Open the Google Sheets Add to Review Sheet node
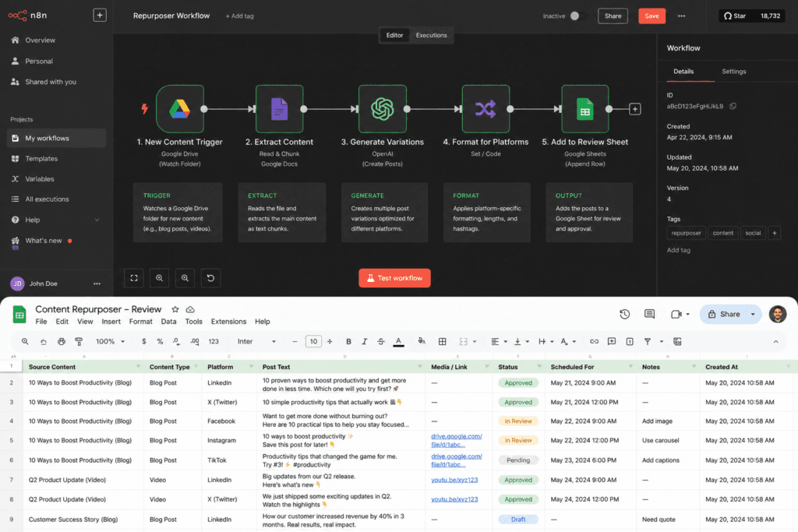This screenshot has height=532, width=798. (x=584, y=109)
